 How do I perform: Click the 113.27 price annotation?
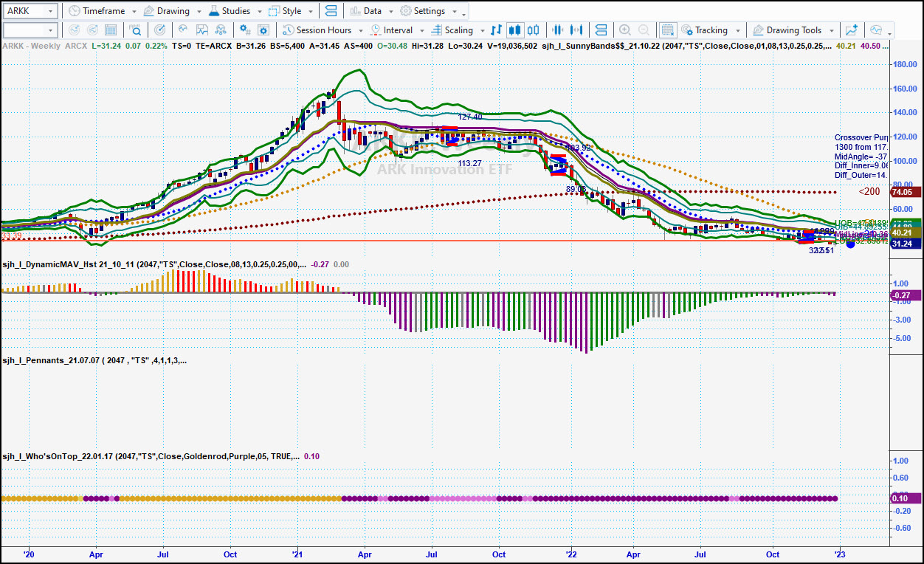[x=470, y=163]
